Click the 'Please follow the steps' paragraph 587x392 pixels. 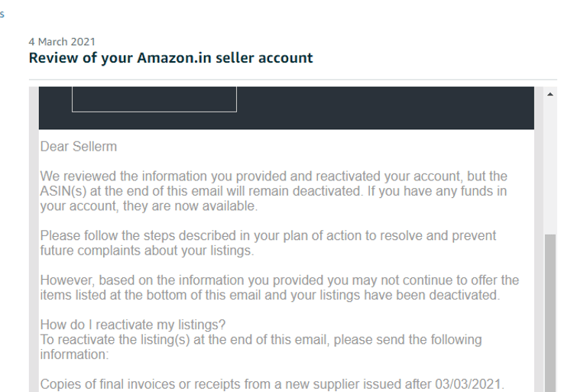click(x=268, y=235)
